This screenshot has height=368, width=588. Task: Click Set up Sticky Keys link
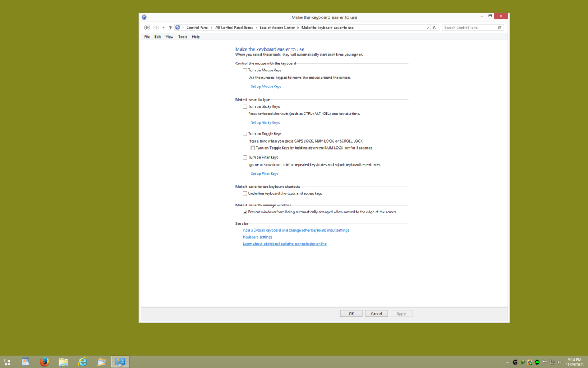265,122
